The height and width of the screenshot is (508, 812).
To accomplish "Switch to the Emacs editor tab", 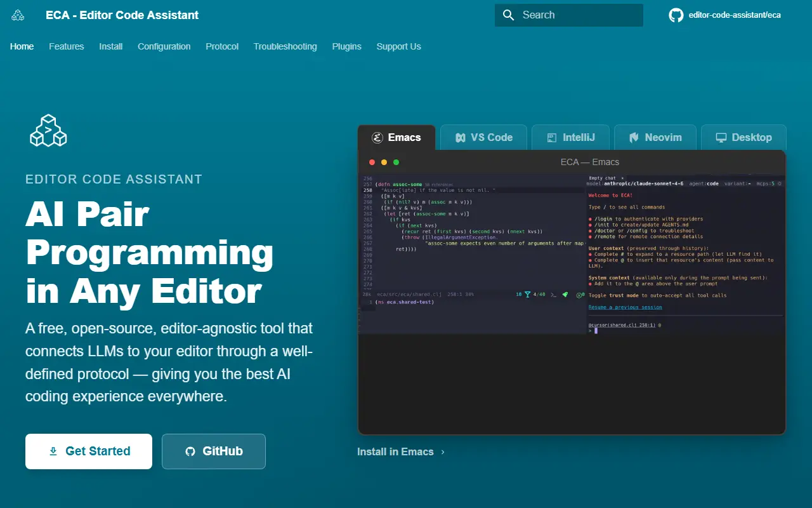I will (x=396, y=137).
